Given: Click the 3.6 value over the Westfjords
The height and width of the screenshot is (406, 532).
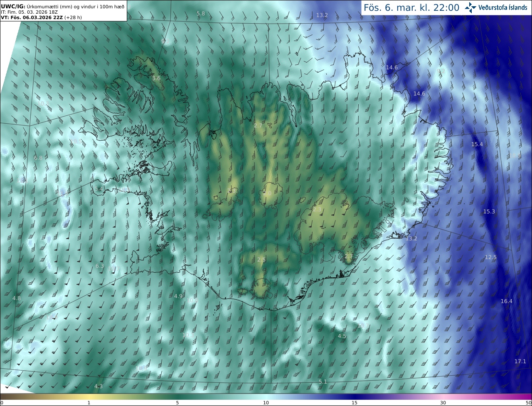Looking at the screenshot, I should [x=156, y=78].
